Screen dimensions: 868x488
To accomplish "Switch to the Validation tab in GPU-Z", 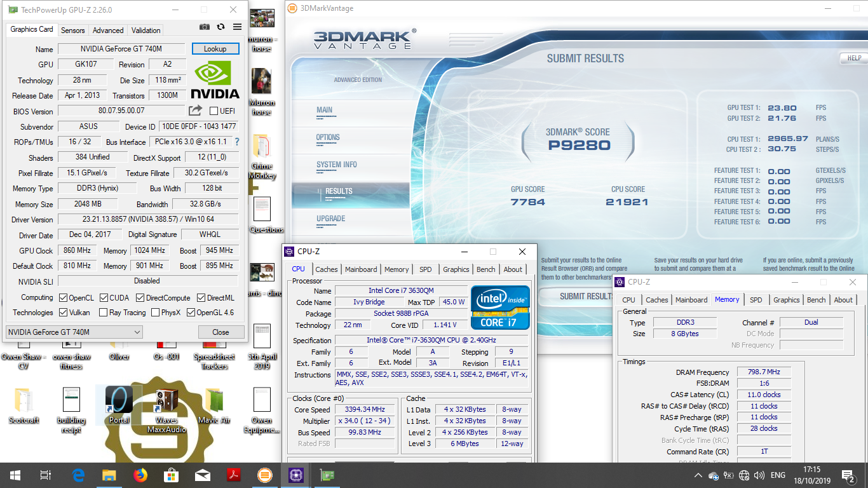I will tap(146, 30).
